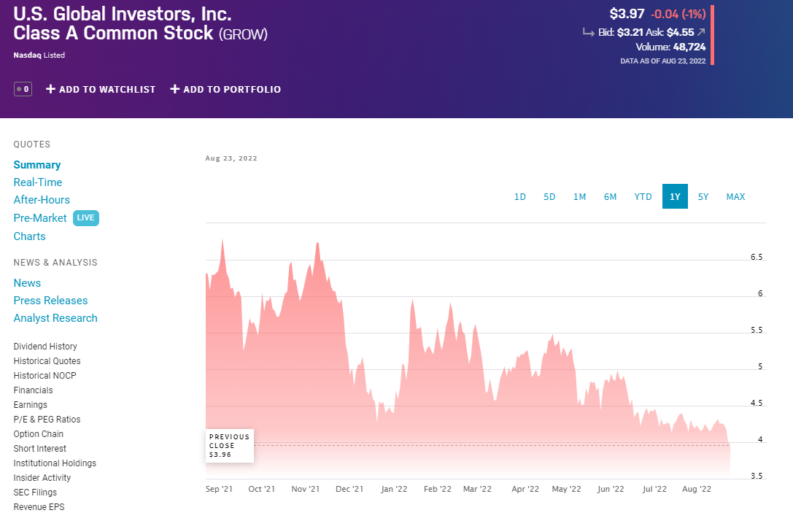
Task: Select the 5D chart range
Action: point(549,197)
